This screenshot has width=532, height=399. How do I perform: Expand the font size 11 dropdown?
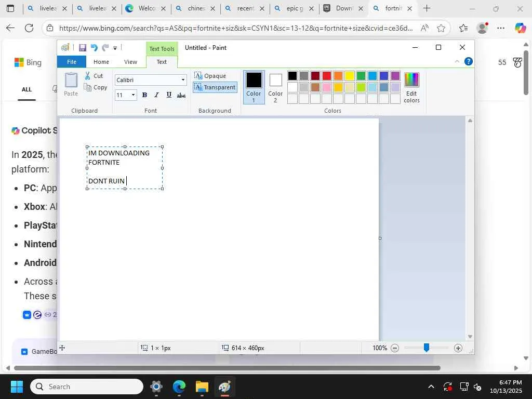(x=134, y=95)
